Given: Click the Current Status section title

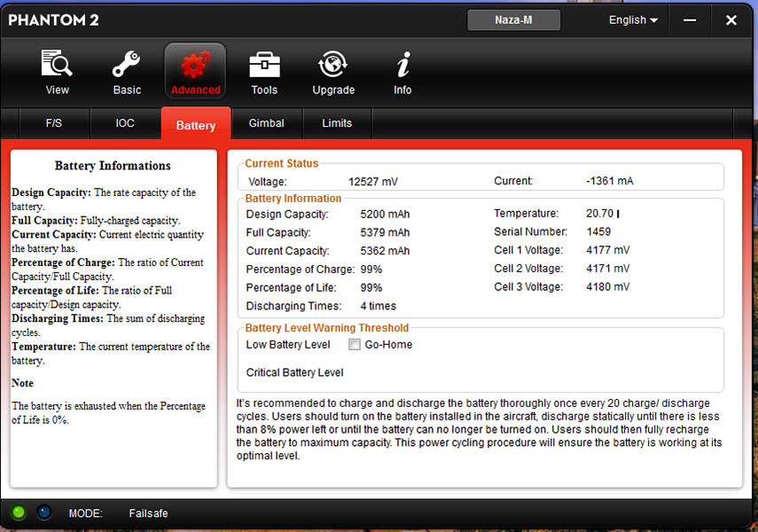Looking at the screenshot, I should point(282,163).
